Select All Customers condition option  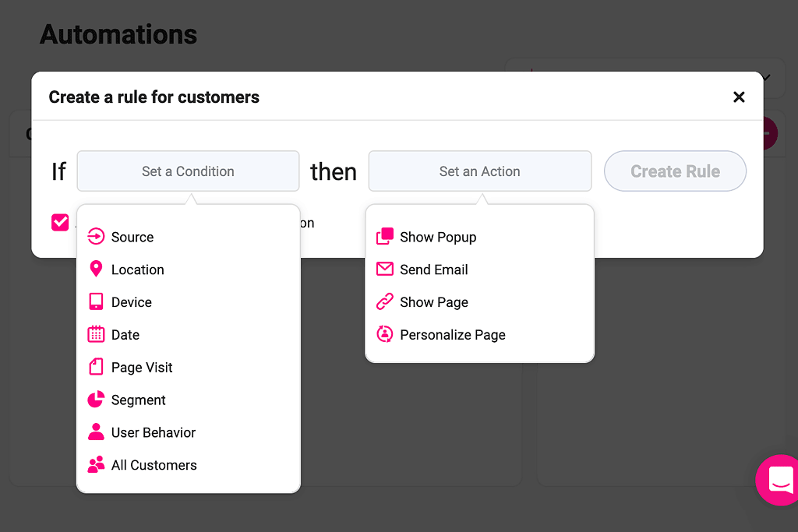154,466
